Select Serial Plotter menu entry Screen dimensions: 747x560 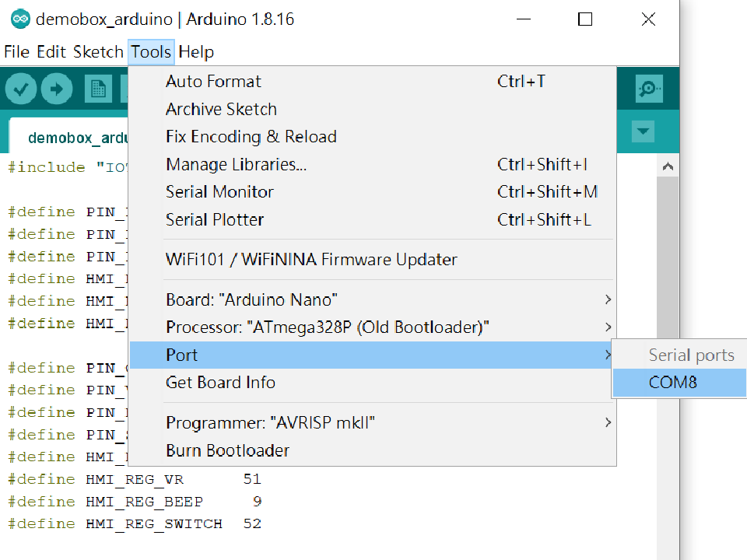pos(215,220)
